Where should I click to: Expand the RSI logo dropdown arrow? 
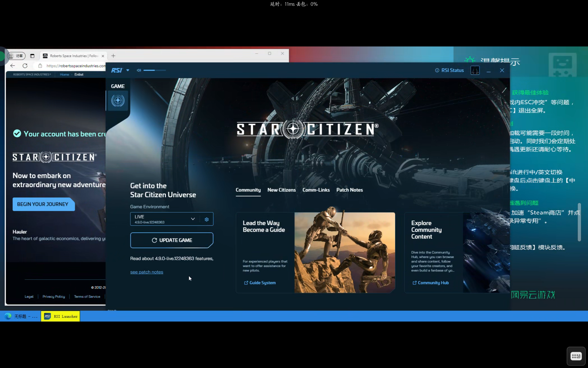coord(128,70)
